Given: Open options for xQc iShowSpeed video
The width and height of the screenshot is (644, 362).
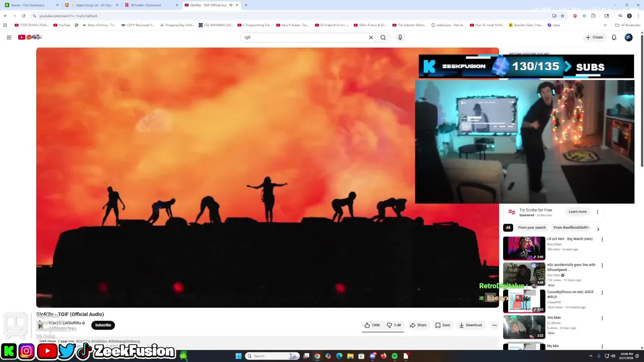Looking at the screenshot, I should pyautogui.click(x=602, y=265).
